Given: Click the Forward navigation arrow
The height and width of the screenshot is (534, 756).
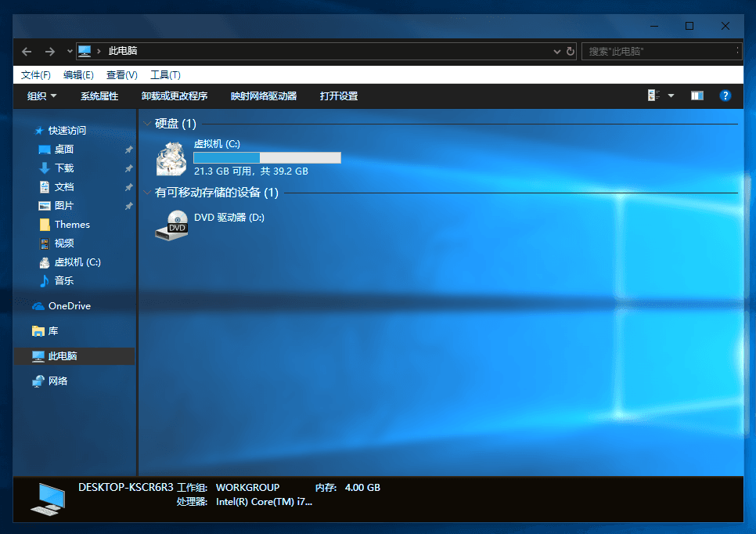Looking at the screenshot, I should (x=49, y=51).
